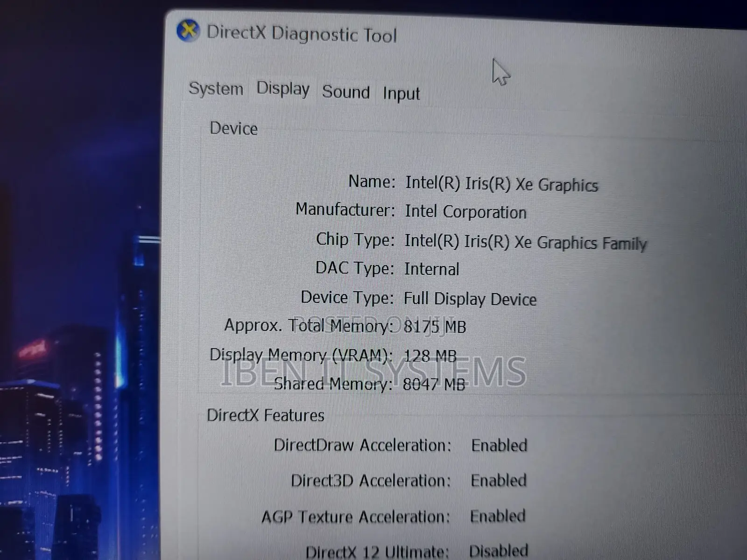Click the "Device" group heading
The height and width of the screenshot is (560, 747).
tap(233, 128)
